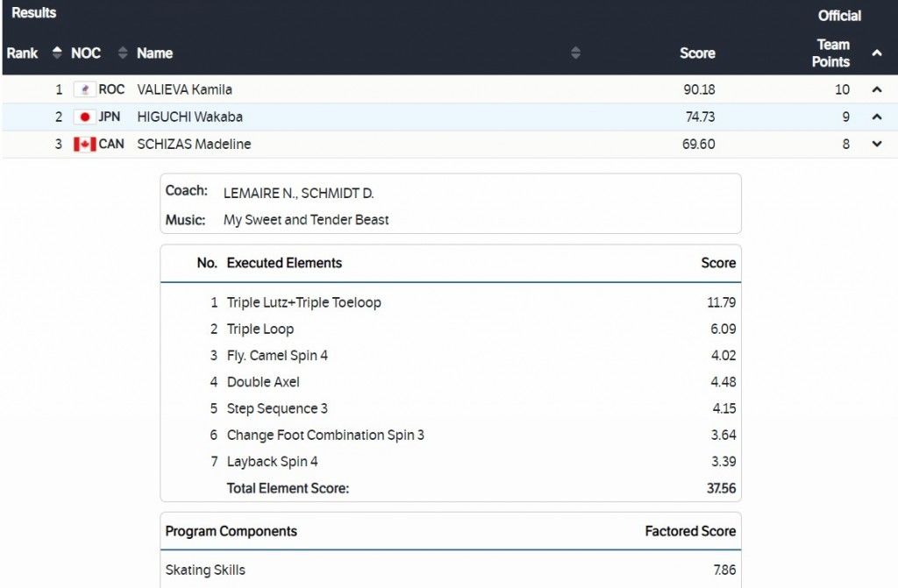The width and height of the screenshot is (898, 588).
Task: Click the Results heading tab
Action: (34, 13)
